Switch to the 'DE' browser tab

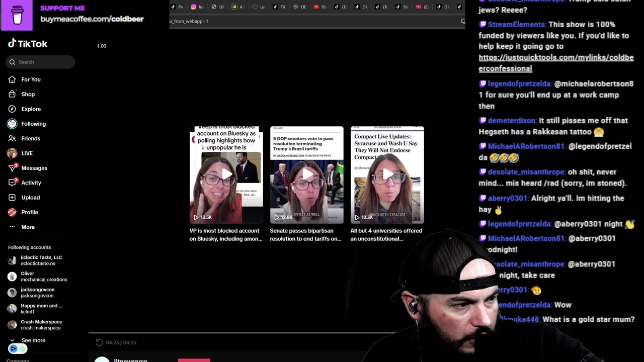299,7
